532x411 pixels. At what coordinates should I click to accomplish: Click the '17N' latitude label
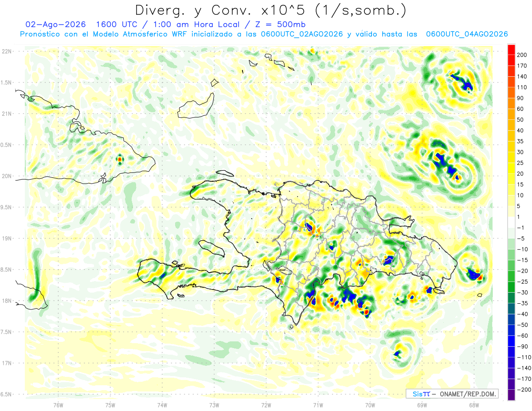[7, 363]
